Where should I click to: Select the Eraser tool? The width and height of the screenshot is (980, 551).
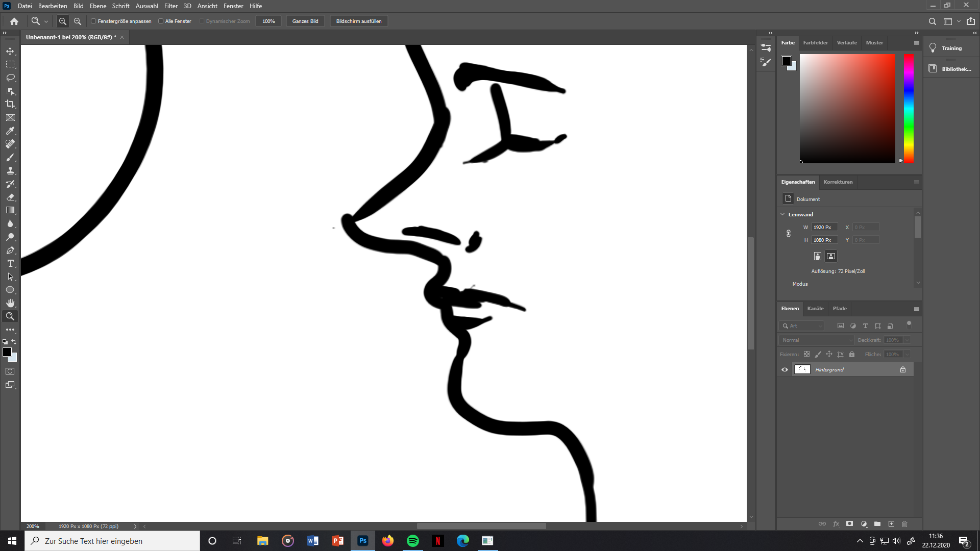(x=10, y=197)
